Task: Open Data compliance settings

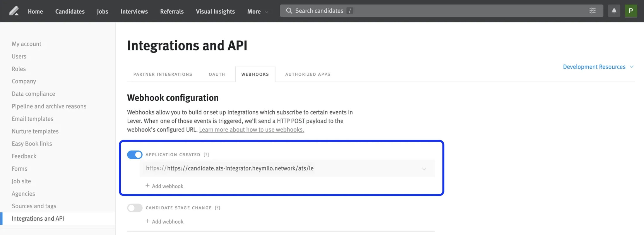Action: click(x=34, y=94)
